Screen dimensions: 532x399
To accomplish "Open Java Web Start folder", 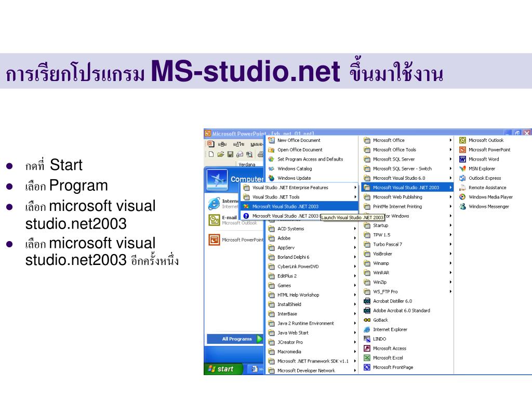I will (x=312, y=333).
